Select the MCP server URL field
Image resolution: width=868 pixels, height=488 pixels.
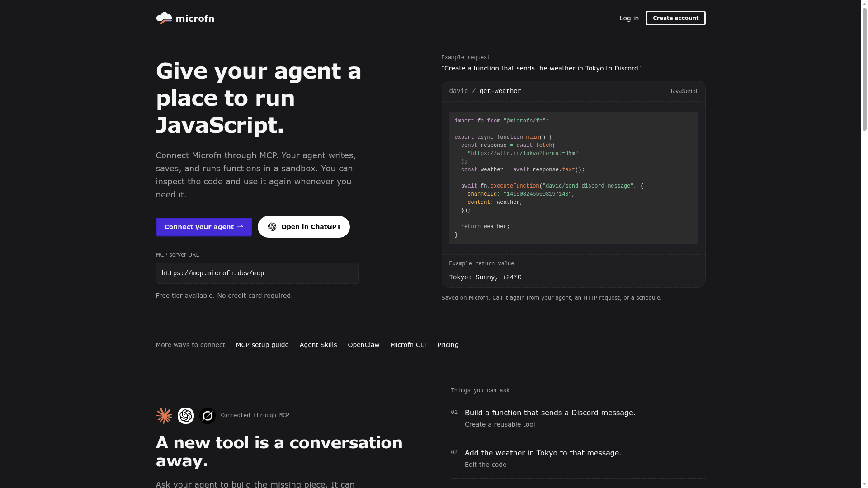click(x=257, y=273)
